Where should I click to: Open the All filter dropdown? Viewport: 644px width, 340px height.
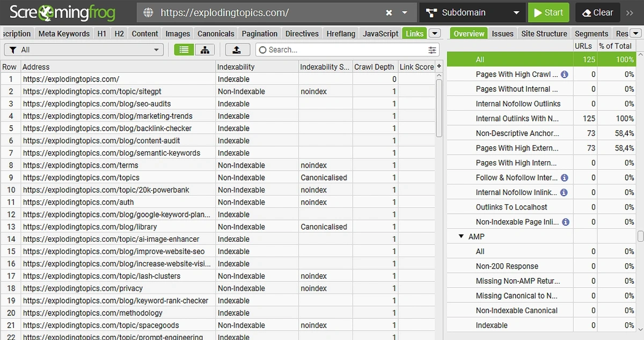coord(84,49)
